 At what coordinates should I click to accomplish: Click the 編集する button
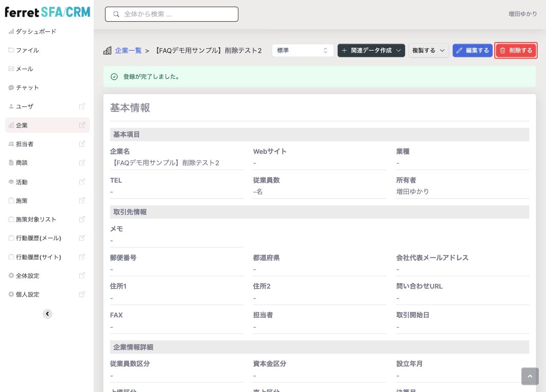(473, 50)
